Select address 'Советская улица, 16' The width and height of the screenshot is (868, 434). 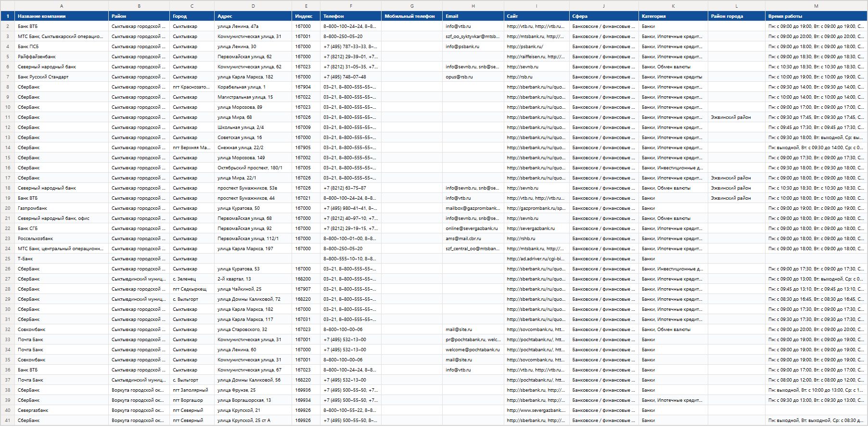[x=253, y=138]
